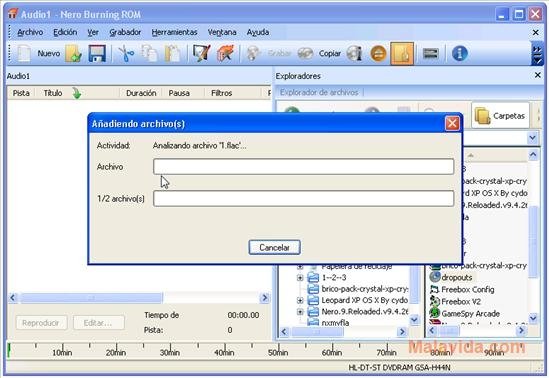Screen dimensions: 549x378
Task: Click the Duración column header
Action: 141,93
